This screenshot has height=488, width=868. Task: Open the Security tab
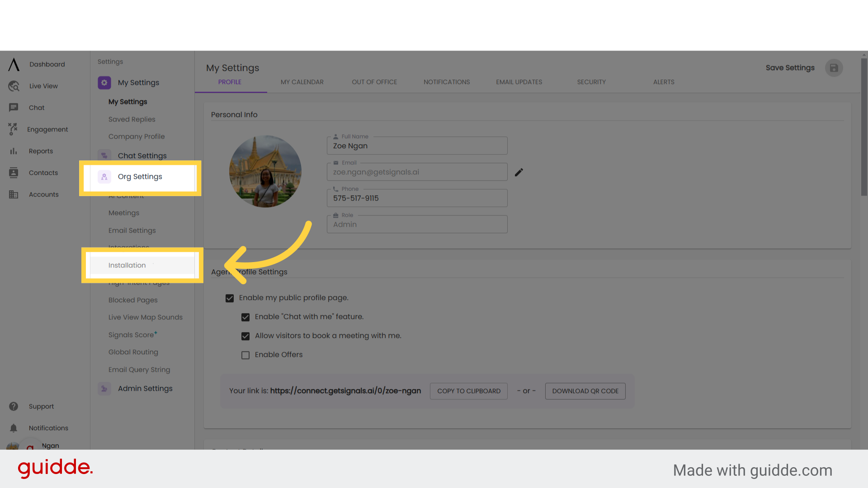(x=591, y=82)
